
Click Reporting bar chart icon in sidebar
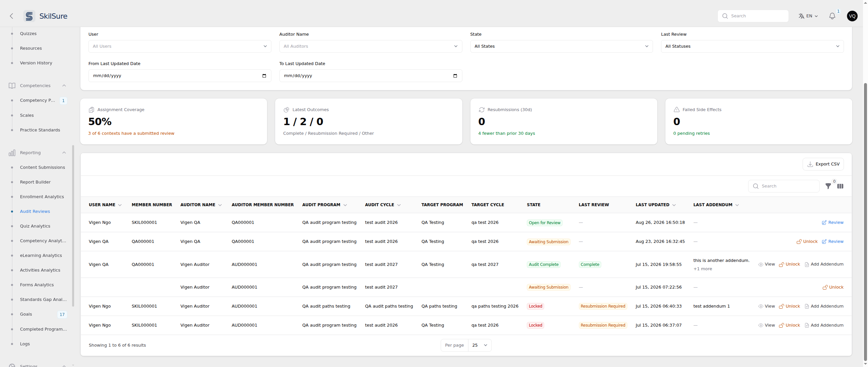tap(12, 153)
